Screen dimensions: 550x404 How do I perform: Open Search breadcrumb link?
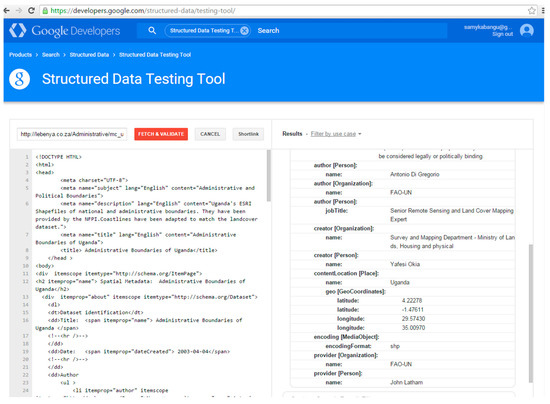(51, 55)
